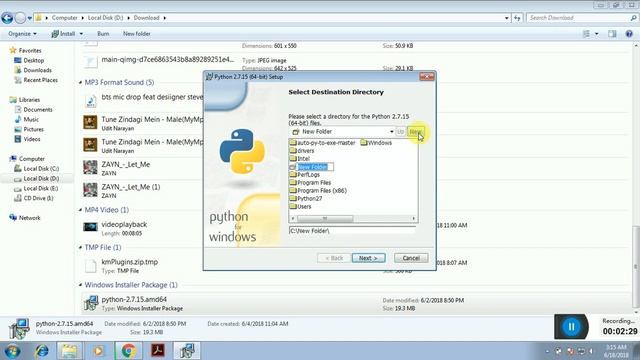
Task: Go back with Explorer back arrow
Action: click(x=7, y=18)
